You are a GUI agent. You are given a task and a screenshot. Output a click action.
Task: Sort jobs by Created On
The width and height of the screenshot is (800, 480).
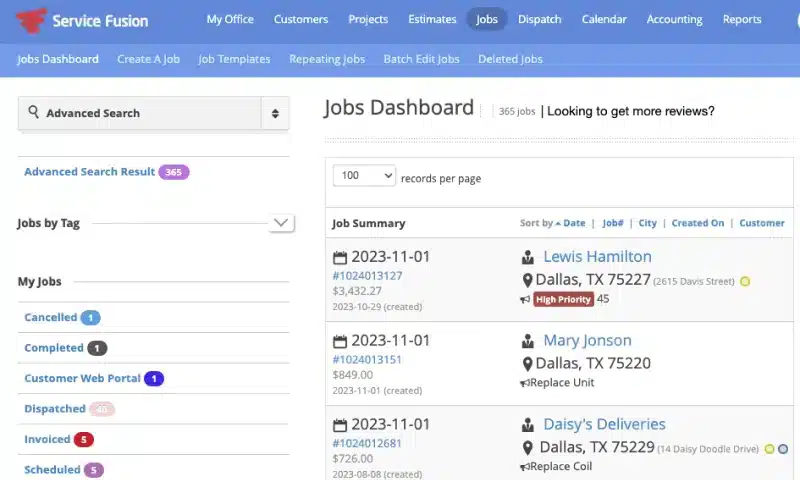tap(697, 223)
